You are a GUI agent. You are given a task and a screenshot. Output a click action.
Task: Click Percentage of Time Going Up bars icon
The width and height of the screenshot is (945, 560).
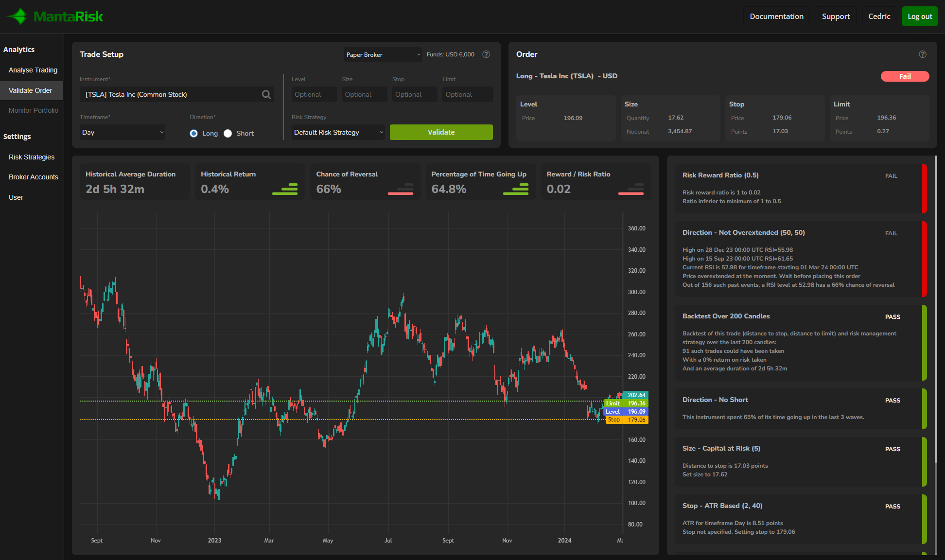coord(516,189)
